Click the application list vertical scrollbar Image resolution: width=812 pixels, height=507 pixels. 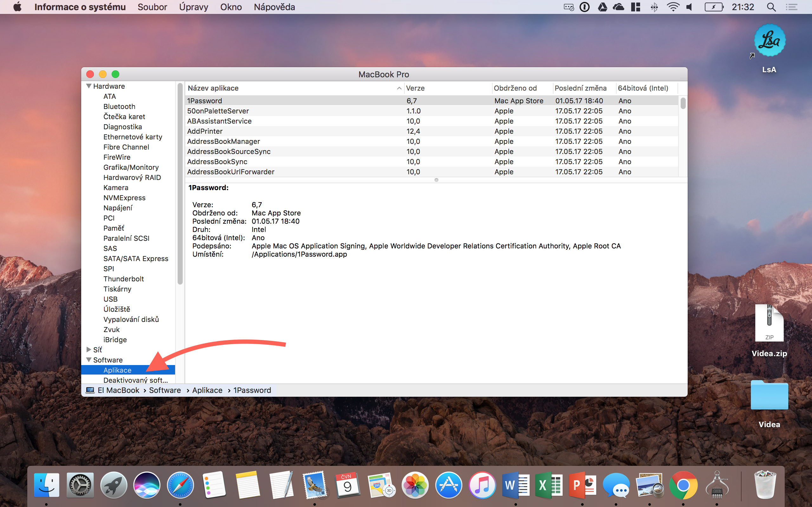click(683, 103)
